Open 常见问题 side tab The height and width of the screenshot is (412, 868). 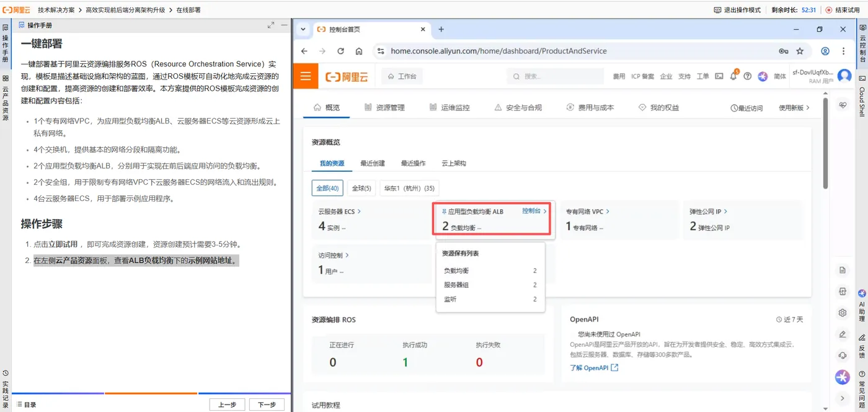[x=862, y=388]
